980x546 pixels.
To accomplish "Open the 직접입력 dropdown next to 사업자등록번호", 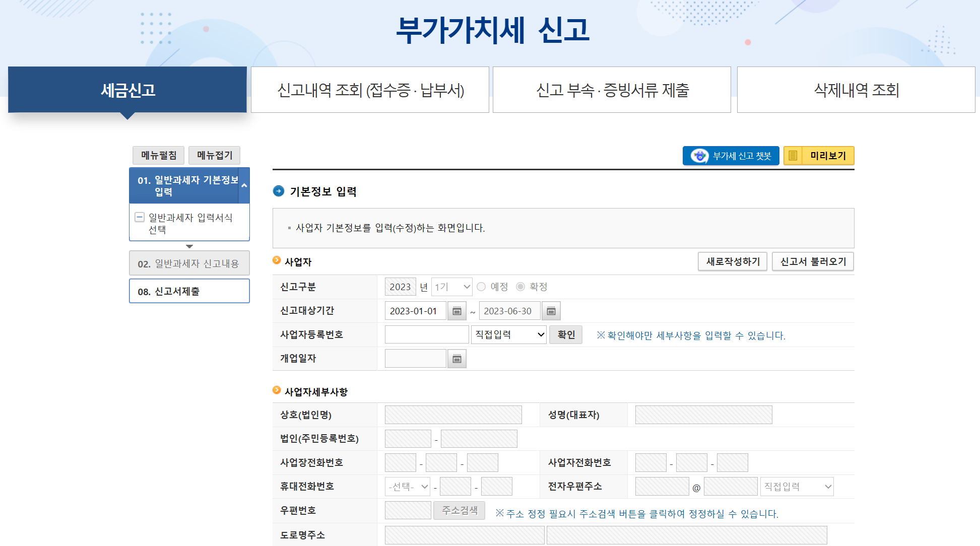I will [x=509, y=334].
